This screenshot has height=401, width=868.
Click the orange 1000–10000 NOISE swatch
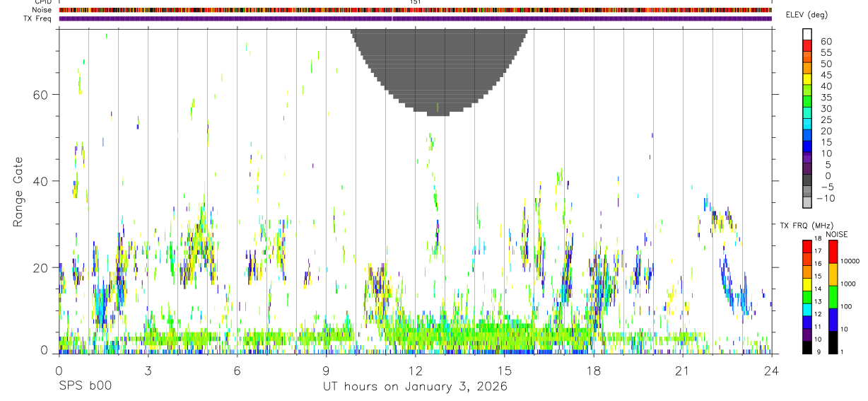[833, 274]
